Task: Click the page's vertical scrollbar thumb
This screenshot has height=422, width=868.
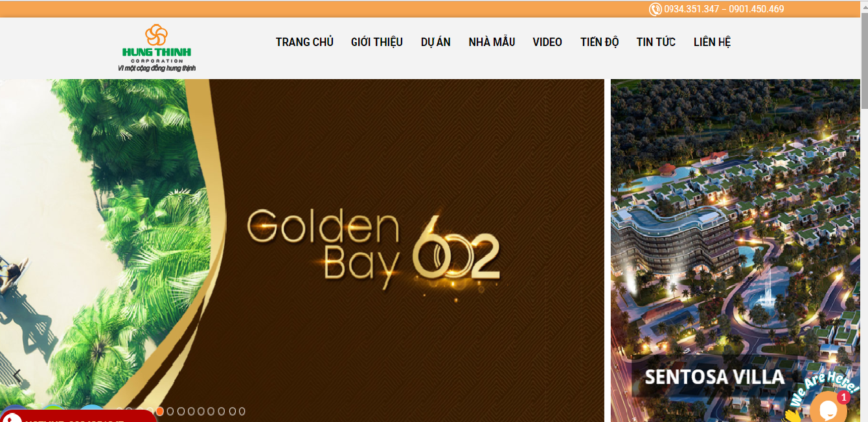Action: pyautogui.click(x=864, y=62)
